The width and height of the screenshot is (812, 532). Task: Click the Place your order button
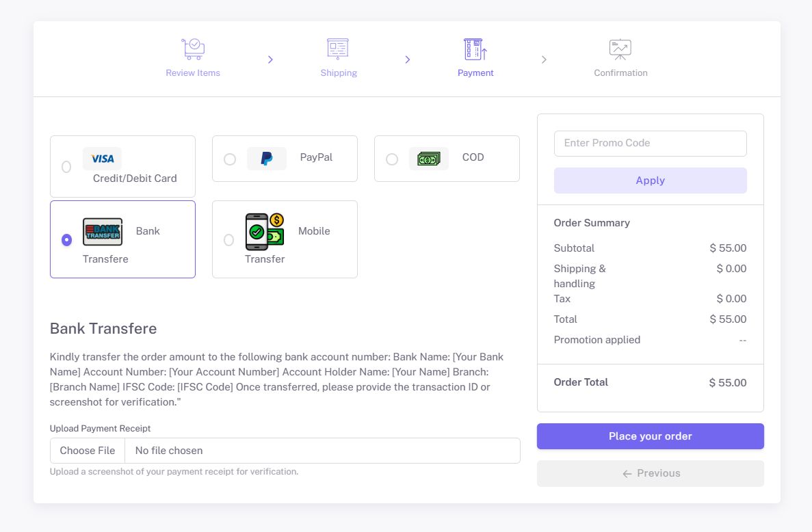click(x=650, y=436)
